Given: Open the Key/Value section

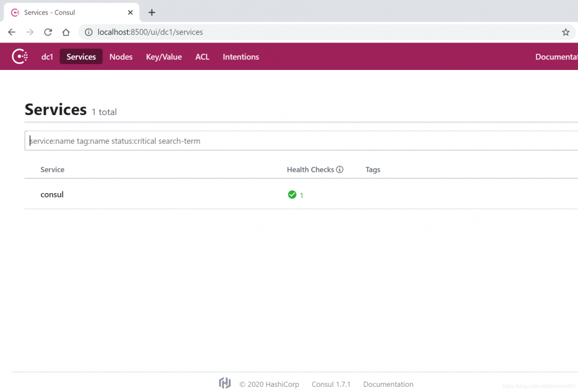Looking at the screenshot, I should (x=164, y=57).
